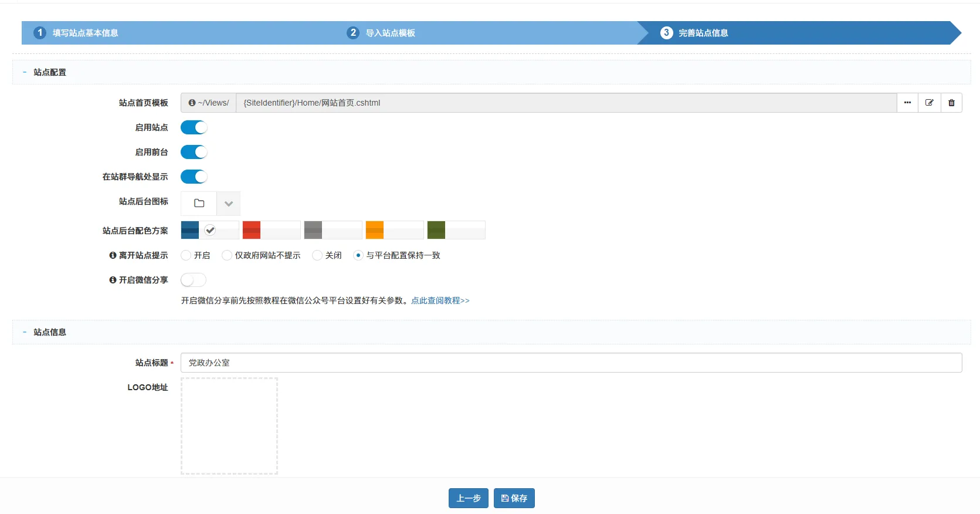Click info icon beside 离开站点提示
980x514 pixels.
click(x=113, y=255)
